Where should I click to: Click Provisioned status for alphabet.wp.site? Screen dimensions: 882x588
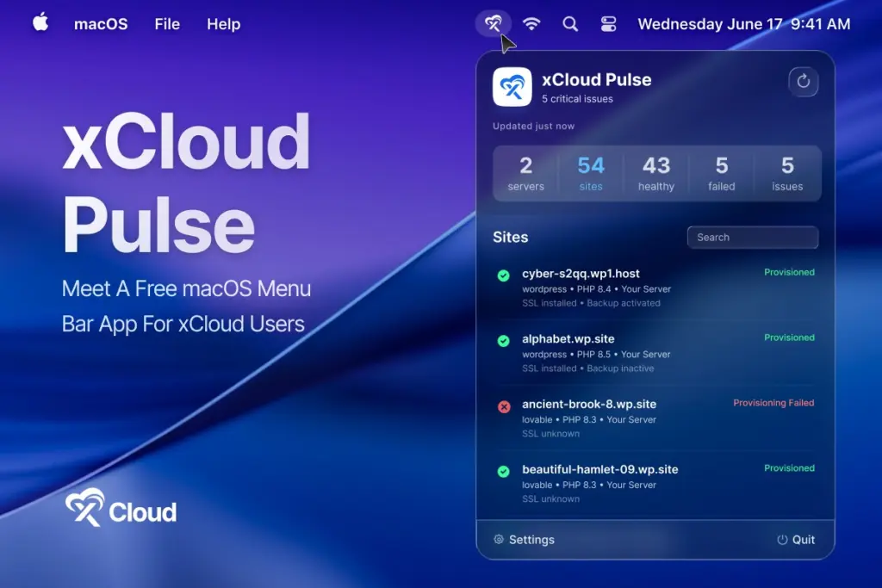click(789, 337)
